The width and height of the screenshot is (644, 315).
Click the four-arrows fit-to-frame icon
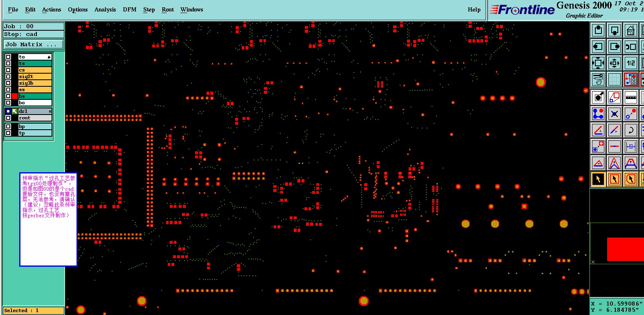[598, 63]
